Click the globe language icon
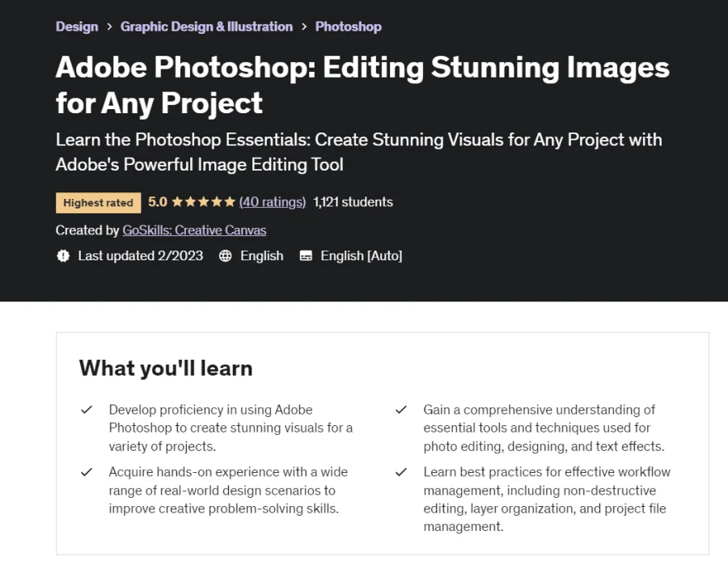The width and height of the screenshot is (728, 582). [x=225, y=255]
